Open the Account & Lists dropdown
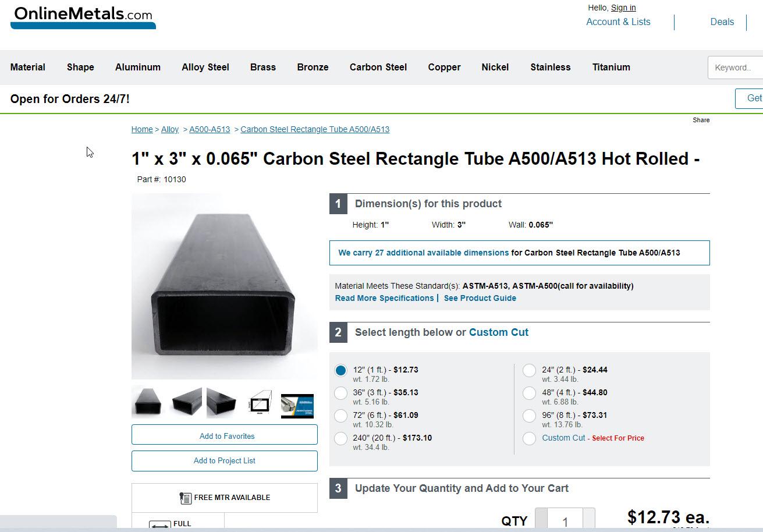 (x=618, y=22)
